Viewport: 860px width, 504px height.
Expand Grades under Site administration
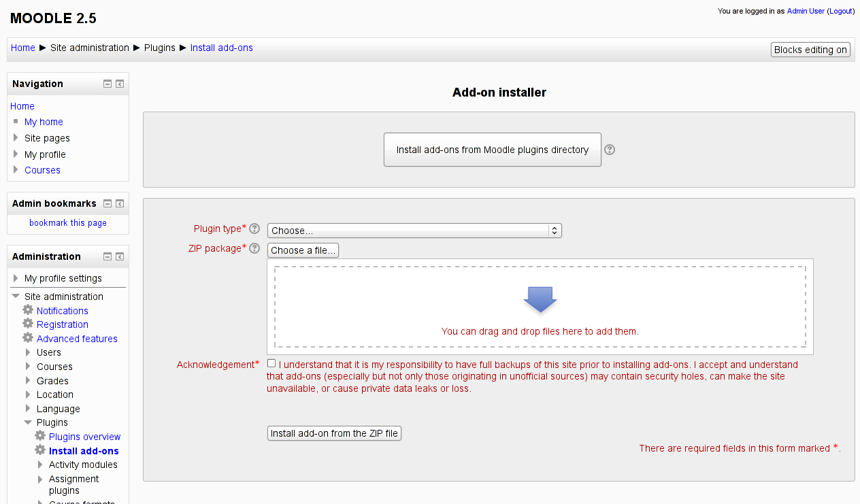[28, 381]
